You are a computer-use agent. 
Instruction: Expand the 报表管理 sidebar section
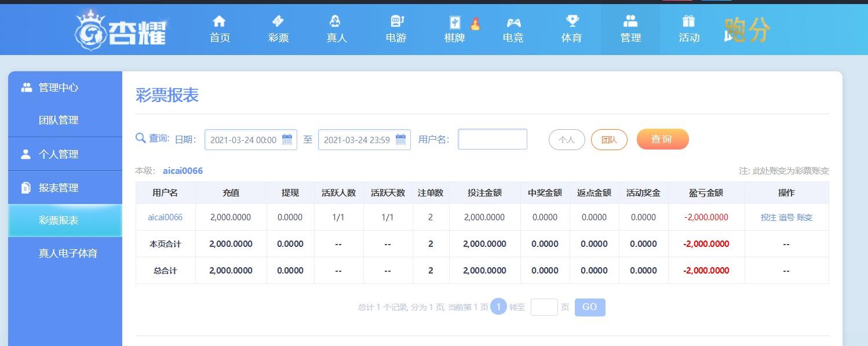(65, 188)
